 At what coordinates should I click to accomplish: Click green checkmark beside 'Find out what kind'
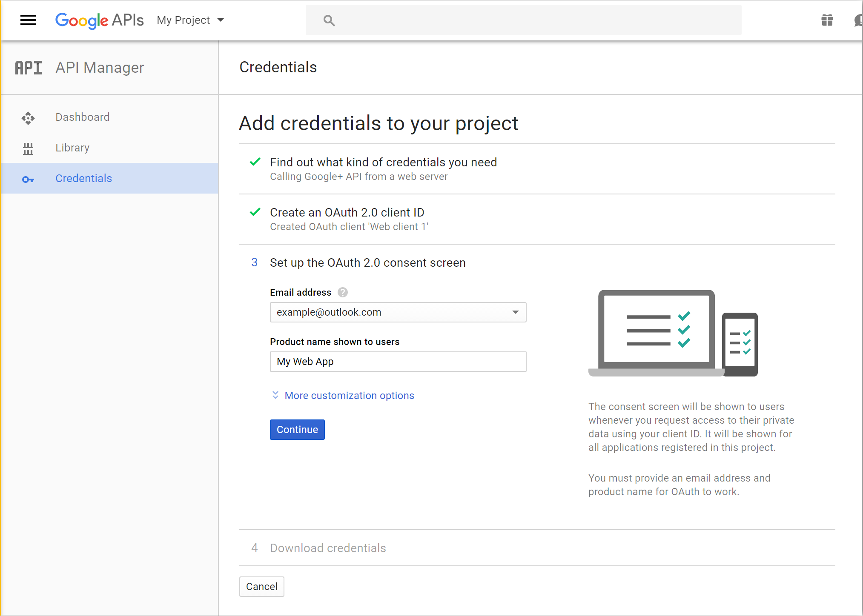pyautogui.click(x=255, y=162)
